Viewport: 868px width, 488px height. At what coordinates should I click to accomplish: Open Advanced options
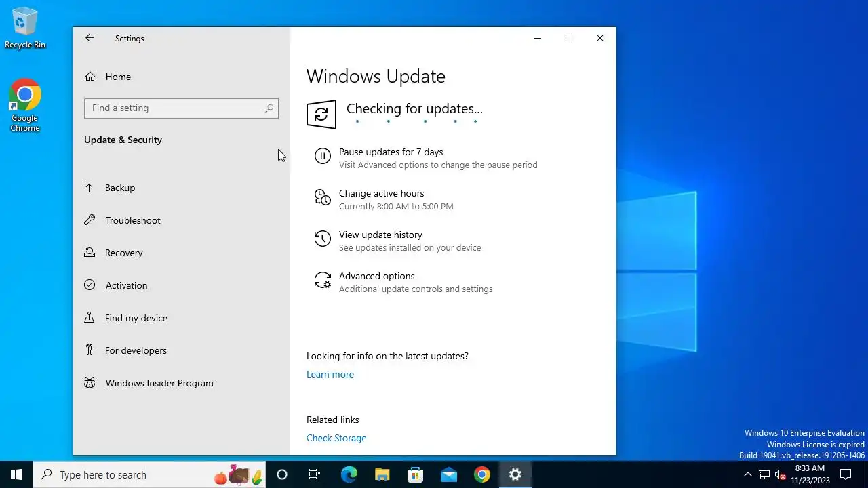click(376, 276)
